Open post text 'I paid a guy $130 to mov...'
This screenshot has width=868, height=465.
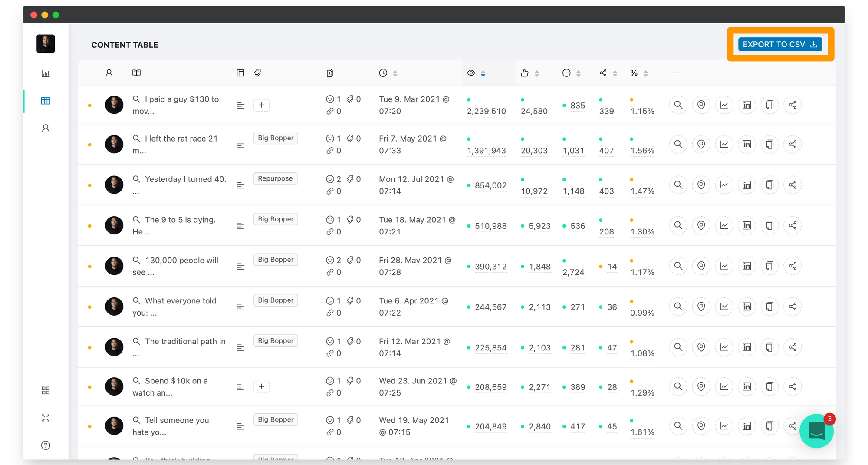click(x=176, y=105)
